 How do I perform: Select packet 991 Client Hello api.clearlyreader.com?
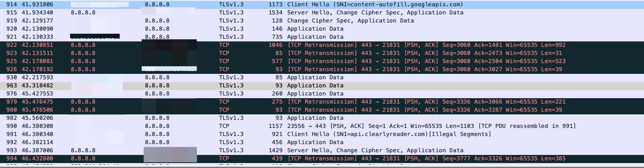coord(322,134)
